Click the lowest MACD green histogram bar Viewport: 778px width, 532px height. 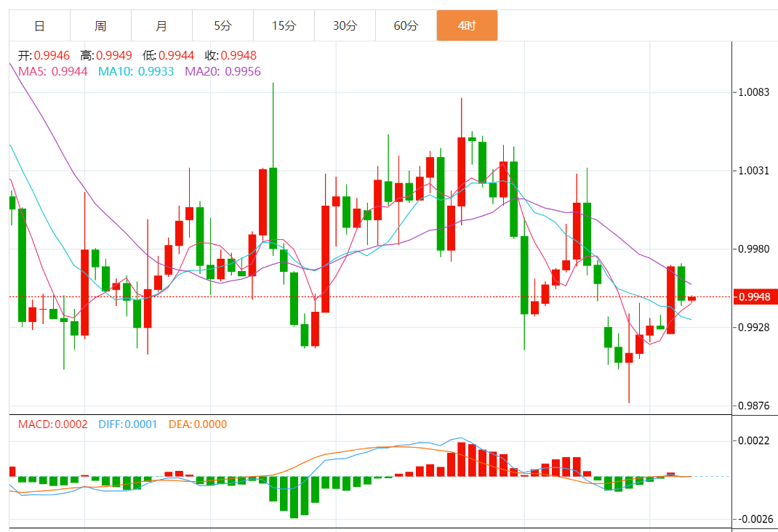pos(294,497)
